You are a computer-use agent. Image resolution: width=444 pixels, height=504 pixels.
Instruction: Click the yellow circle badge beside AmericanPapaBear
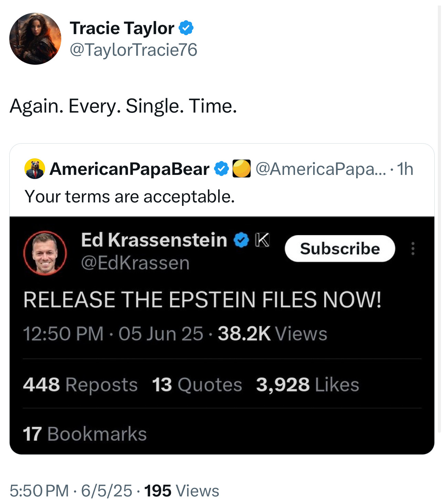241,169
